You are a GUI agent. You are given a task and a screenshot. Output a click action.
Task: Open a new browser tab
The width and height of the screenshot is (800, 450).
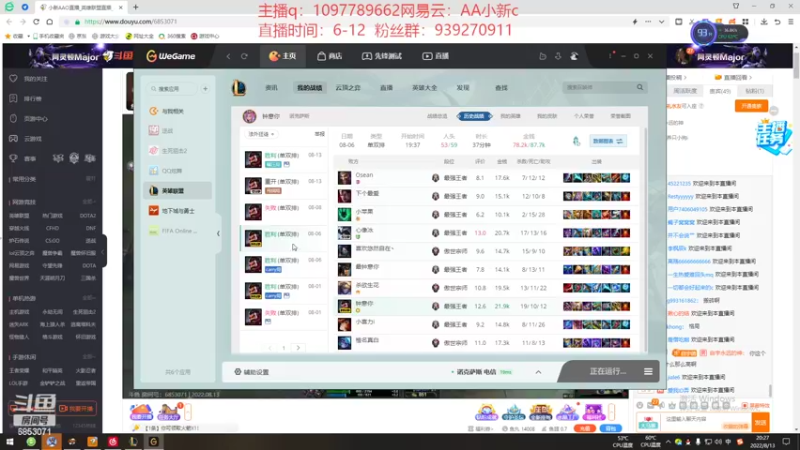click(136, 7)
